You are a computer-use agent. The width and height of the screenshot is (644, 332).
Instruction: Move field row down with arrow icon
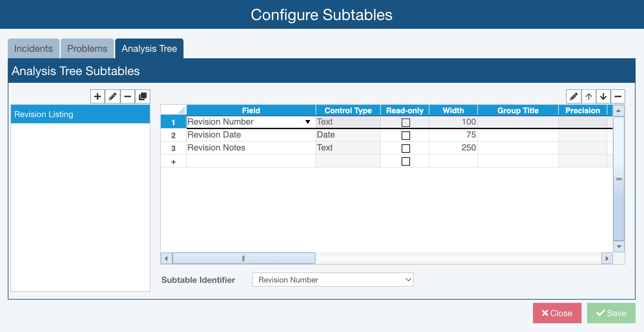[603, 96]
